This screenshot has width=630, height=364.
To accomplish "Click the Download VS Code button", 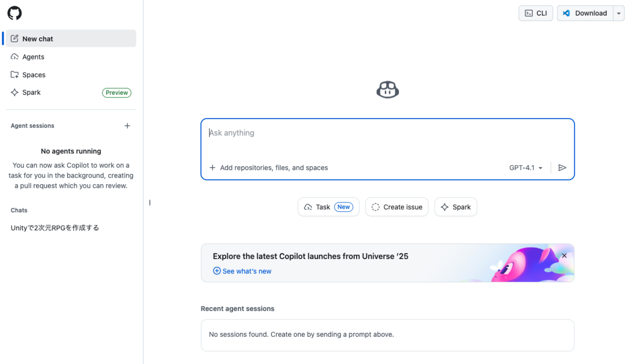I will [x=585, y=13].
